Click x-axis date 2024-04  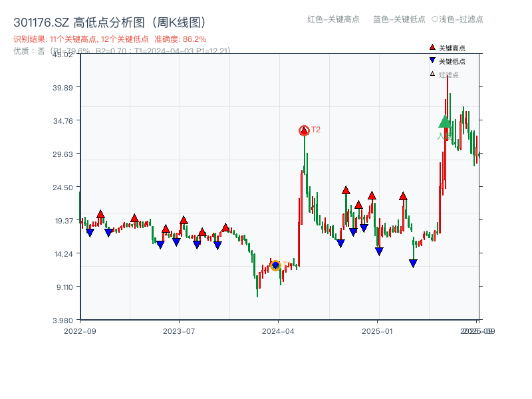click(278, 331)
